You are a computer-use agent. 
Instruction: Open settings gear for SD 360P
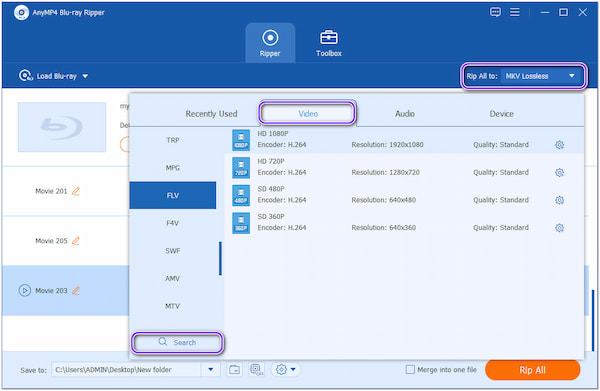559,228
